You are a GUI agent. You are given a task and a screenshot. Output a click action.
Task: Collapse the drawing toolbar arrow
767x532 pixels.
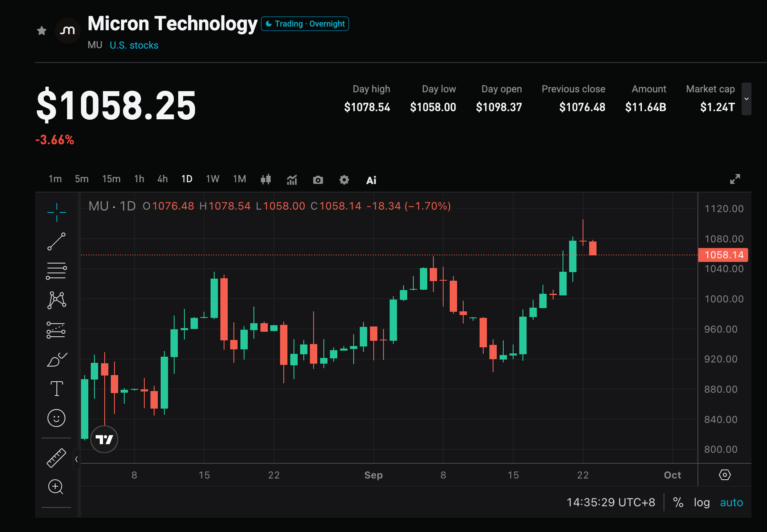pyautogui.click(x=76, y=459)
